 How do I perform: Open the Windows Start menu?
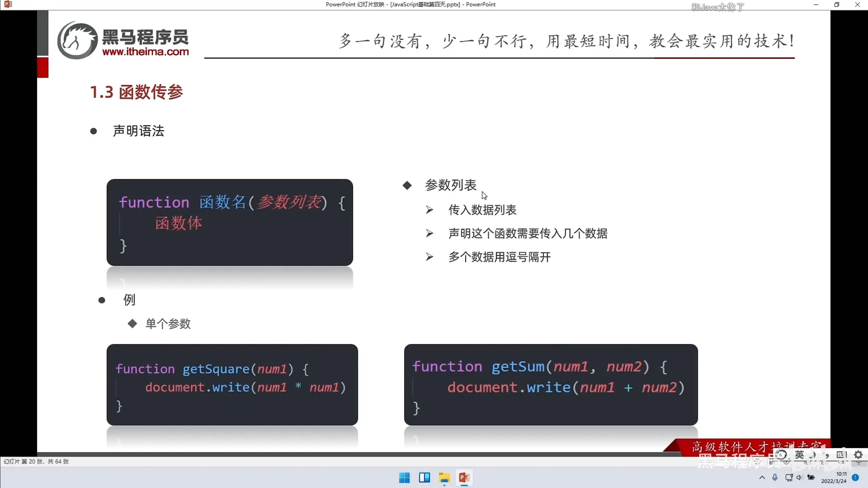[404, 477]
